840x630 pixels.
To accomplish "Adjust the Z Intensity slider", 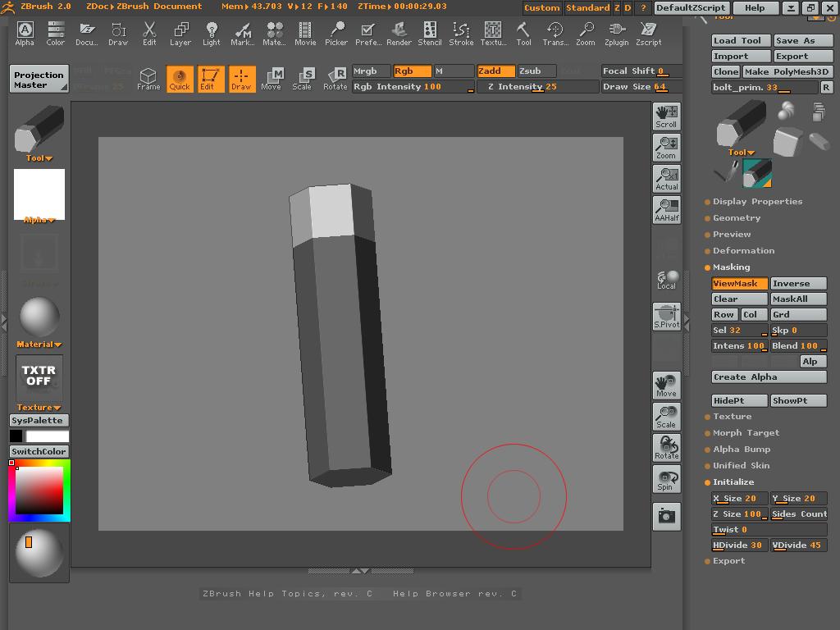I will click(538, 87).
